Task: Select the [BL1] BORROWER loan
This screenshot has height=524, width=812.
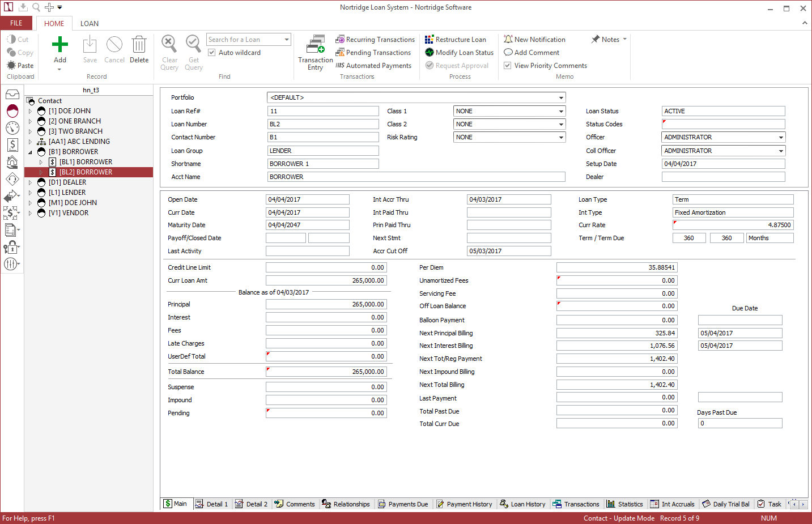Action: [x=86, y=162]
